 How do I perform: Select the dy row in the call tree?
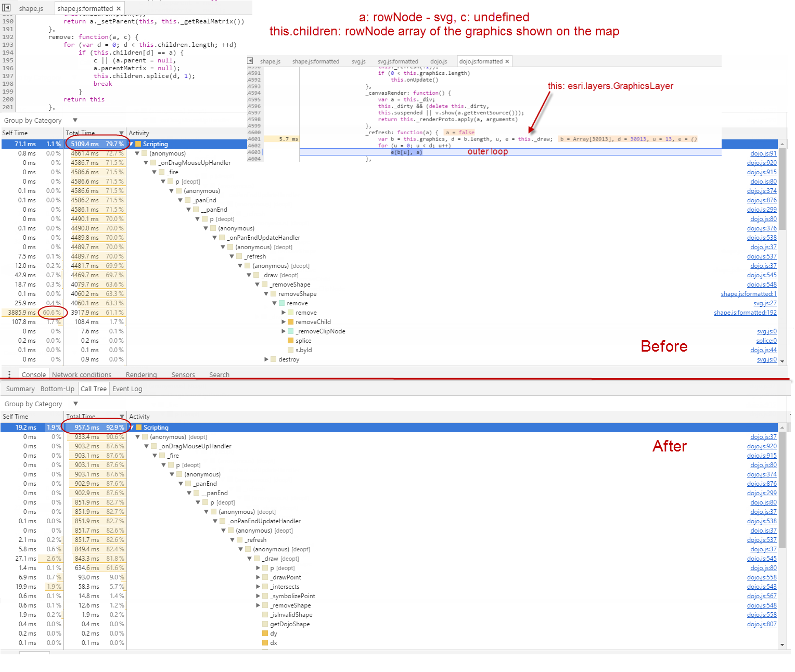(x=274, y=634)
